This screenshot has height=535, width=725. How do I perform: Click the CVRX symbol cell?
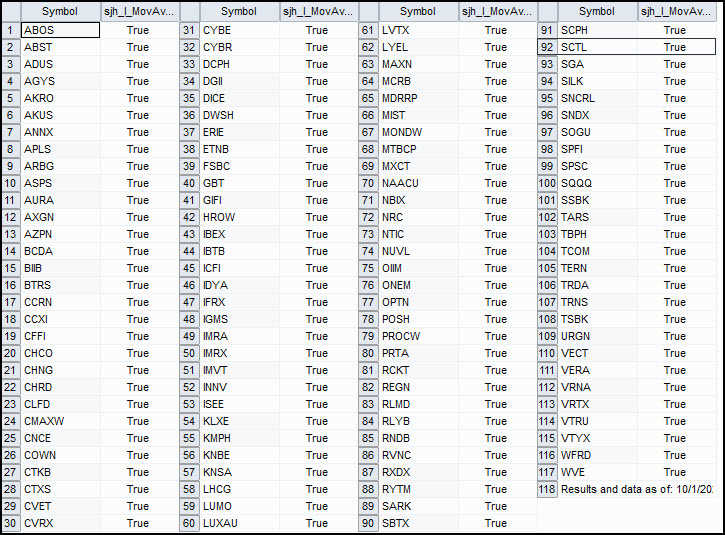60,523
